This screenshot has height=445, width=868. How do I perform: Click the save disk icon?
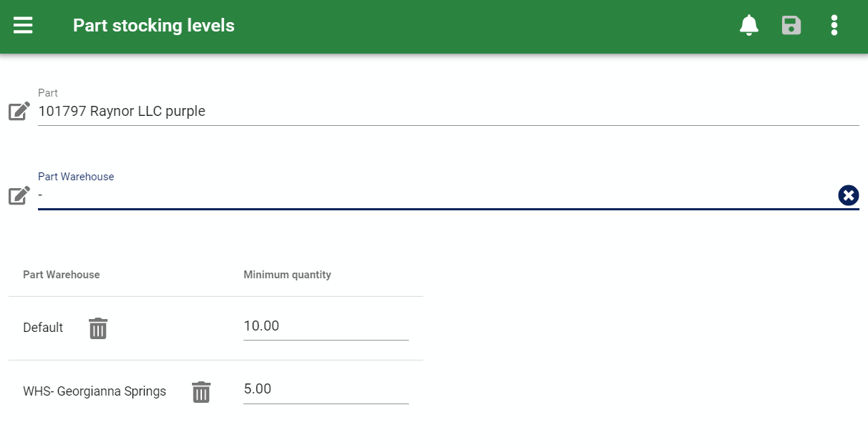791,26
